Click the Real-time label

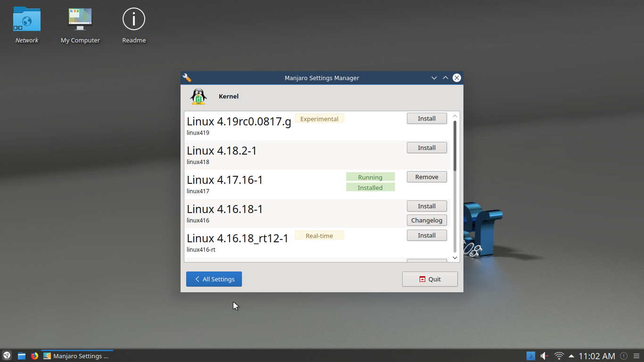[x=320, y=236]
